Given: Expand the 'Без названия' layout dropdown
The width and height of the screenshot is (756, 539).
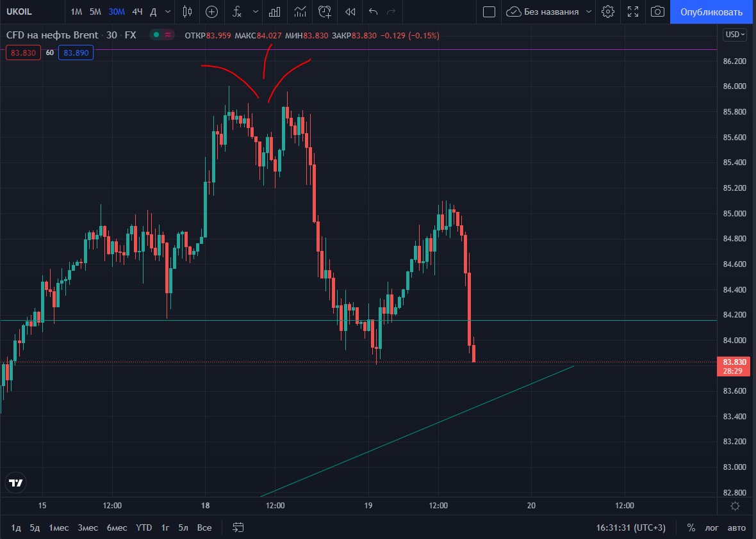Looking at the screenshot, I should (589, 12).
